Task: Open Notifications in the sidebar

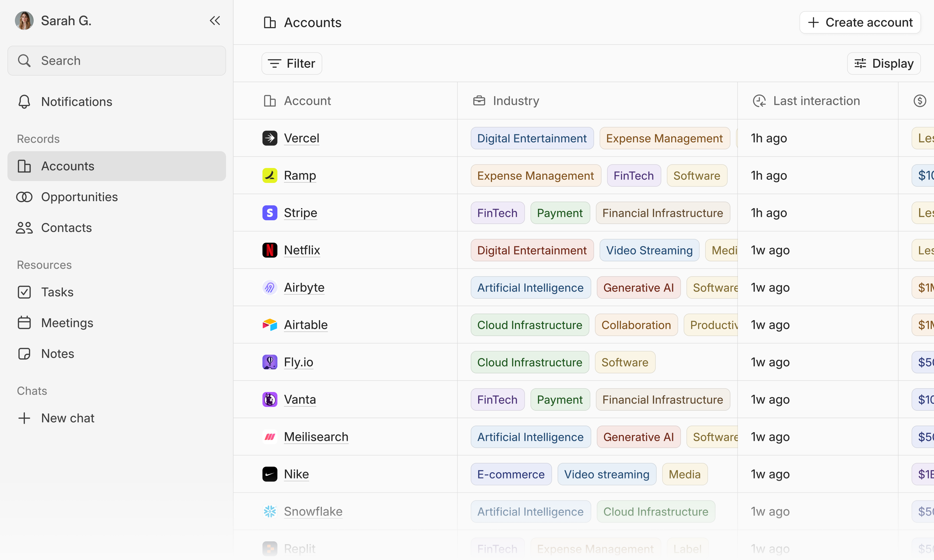Action: [x=117, y=101]
